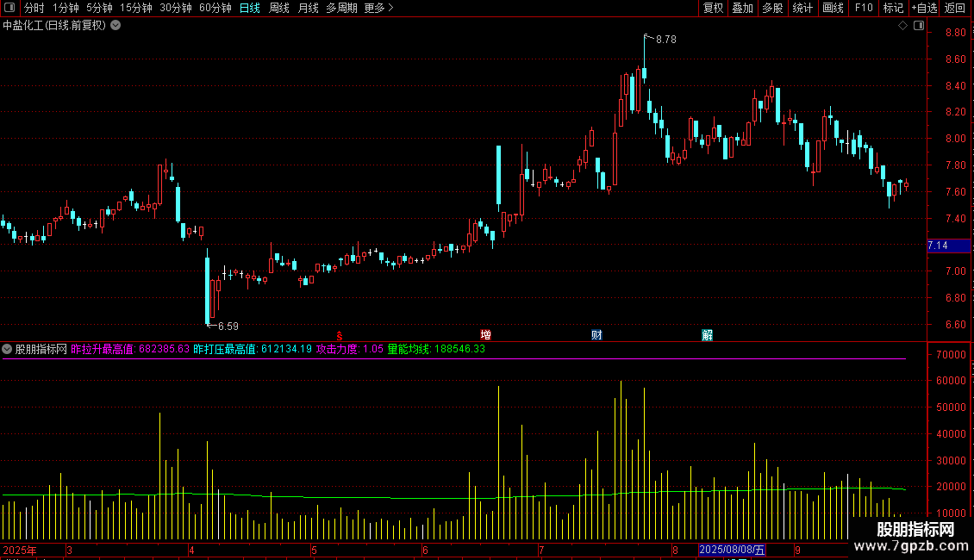
Task: Click the 2025年 label on time axis
Action: coord(20,550)
